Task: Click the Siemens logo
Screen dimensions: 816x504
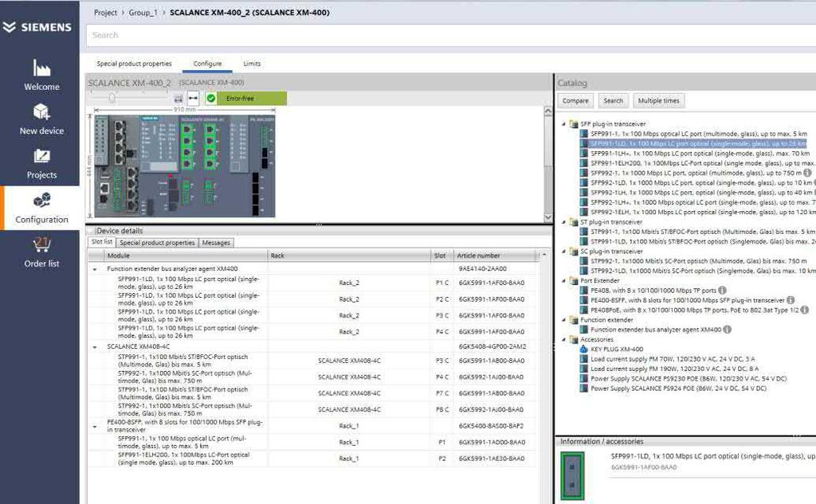Action: [37, 27]
